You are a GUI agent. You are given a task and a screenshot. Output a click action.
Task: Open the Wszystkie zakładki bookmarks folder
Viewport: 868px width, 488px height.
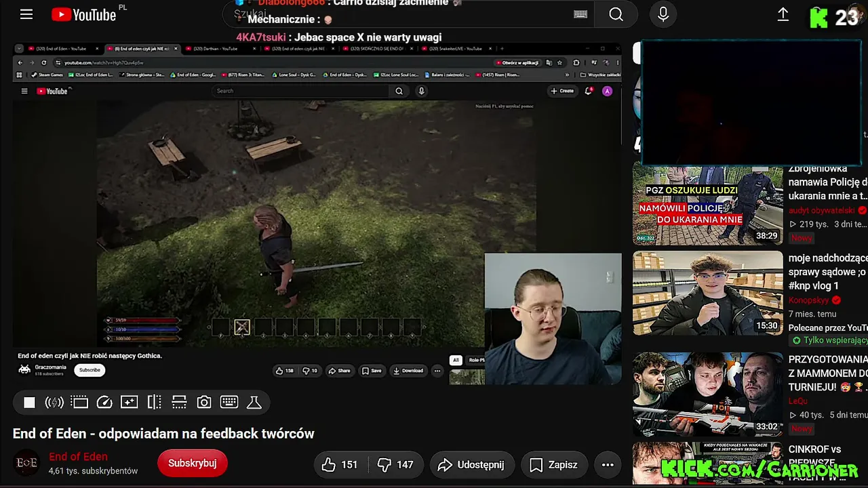(x=600, y=75)
